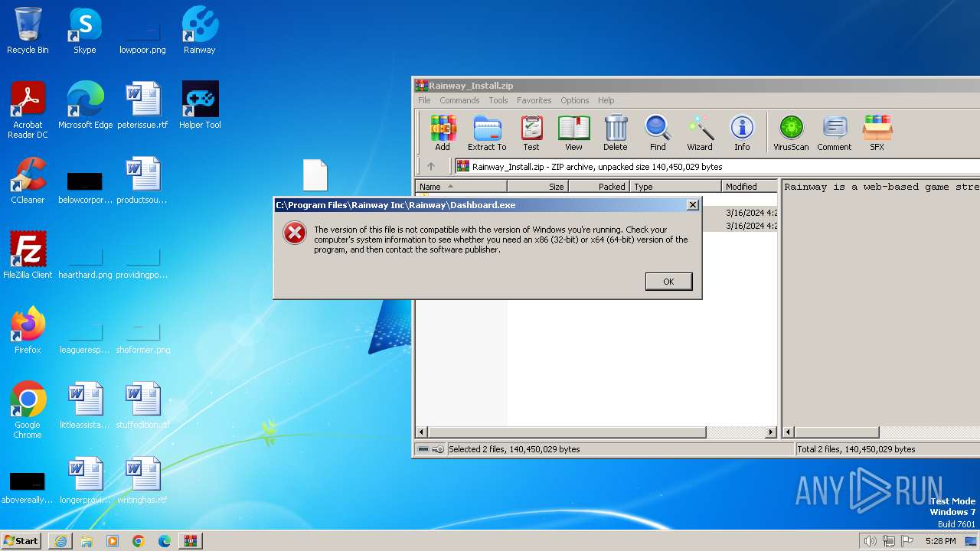This screenshot has width=980, height=551.
Task: Click the SFX toolbar icon
Action: (x=877, y=133)
